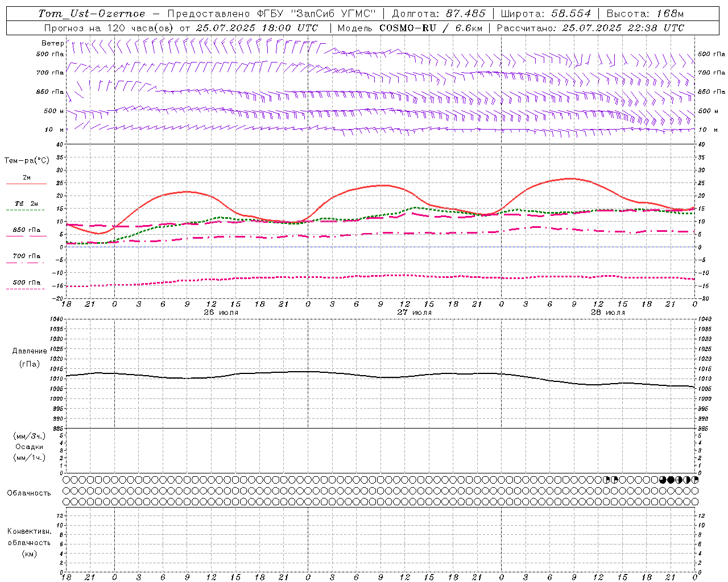Screen dimensions: 728x582
Task: Click the fully filled black cloud-cover circle
Action: pyautogui.click(x=671, y=480)
